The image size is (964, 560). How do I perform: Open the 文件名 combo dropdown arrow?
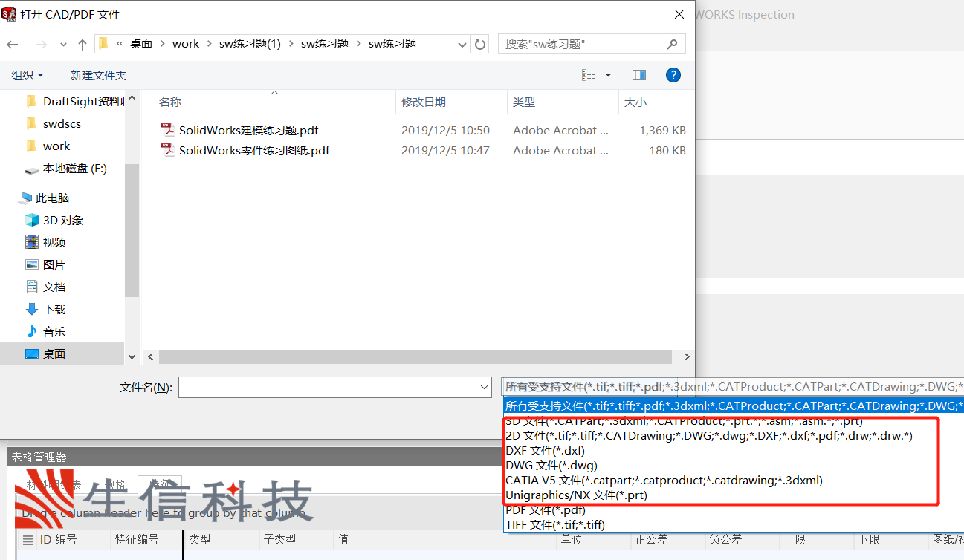click(485, 387)
